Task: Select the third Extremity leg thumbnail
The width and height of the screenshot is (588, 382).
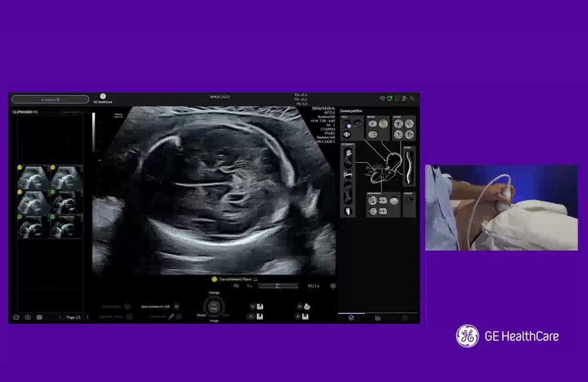Action: (x=348, y=193)
